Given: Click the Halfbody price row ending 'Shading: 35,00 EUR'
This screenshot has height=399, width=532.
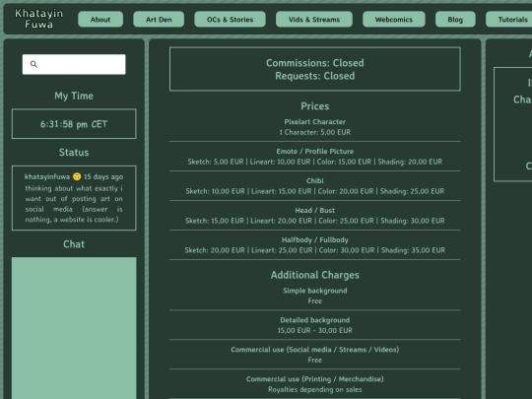Looking at the screenshot, I should tap(315, 250).
